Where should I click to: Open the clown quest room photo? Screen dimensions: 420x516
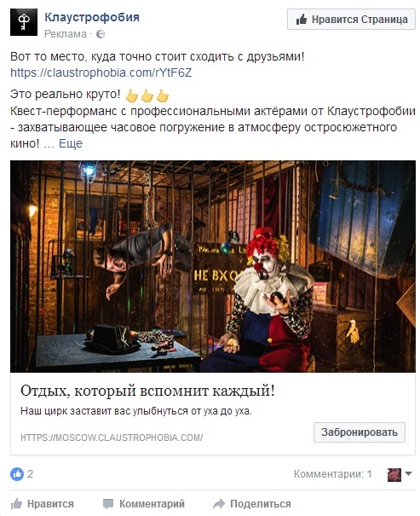[x=213, y=266]
